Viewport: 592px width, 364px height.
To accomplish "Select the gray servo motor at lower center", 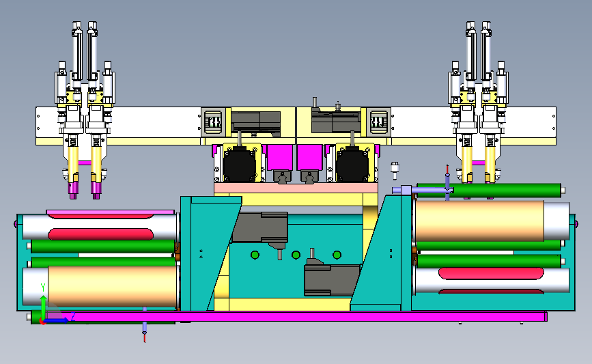I will click(331, 279).
